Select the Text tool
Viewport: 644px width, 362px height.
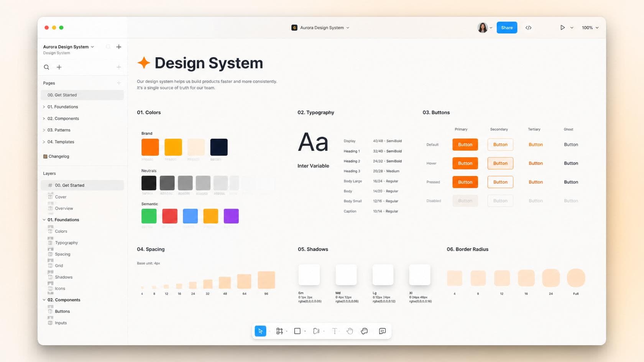[334, 331]
